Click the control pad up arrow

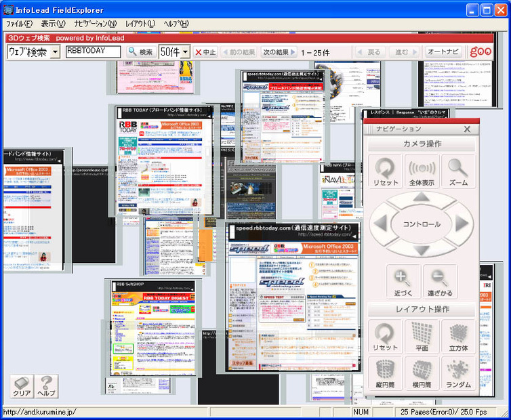(422, 197)
